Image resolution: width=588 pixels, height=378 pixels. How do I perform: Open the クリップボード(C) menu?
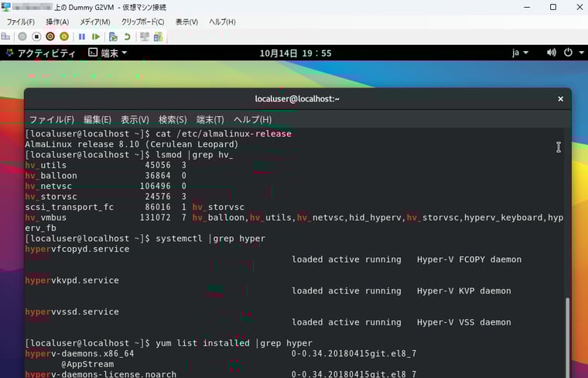coord(142,22)
